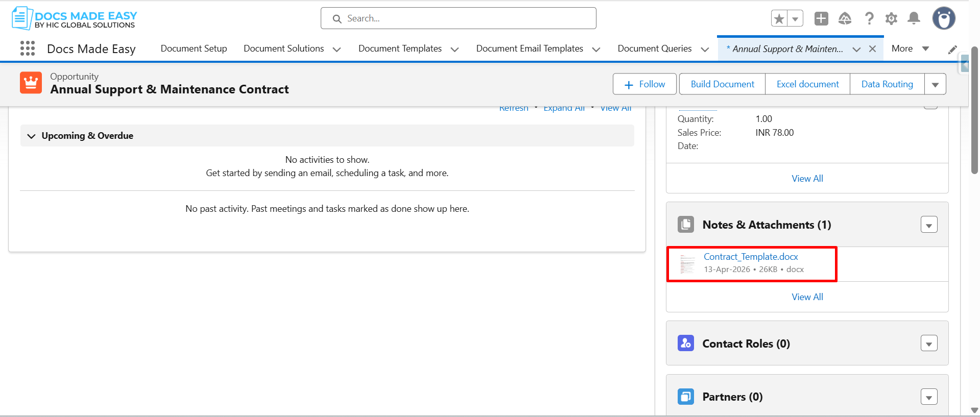
Task: Click the vertical page scrollbar thumb
Action: click(974, 110)
